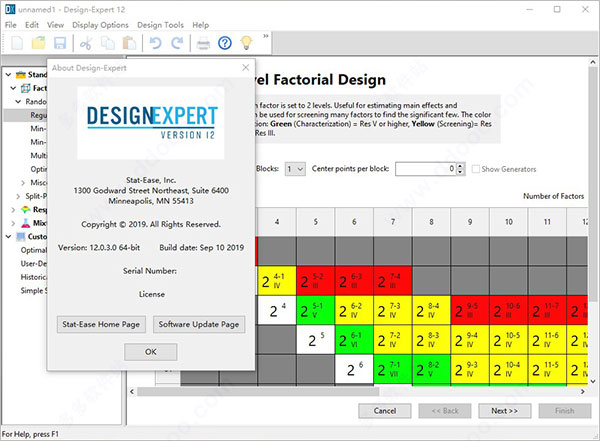Click the Print toolbar icon

pyautogui.click(x=203, y=43)
